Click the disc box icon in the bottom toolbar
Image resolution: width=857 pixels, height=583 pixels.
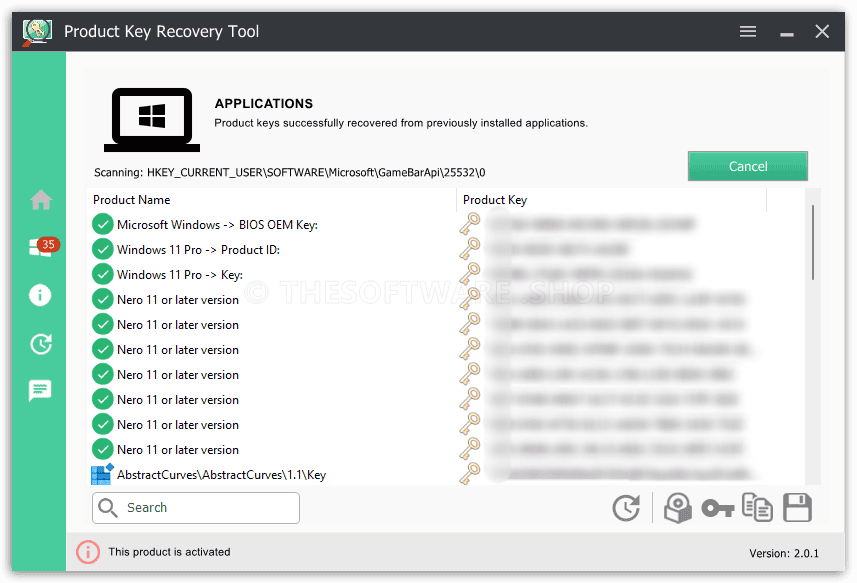click(x=678, y=508)
